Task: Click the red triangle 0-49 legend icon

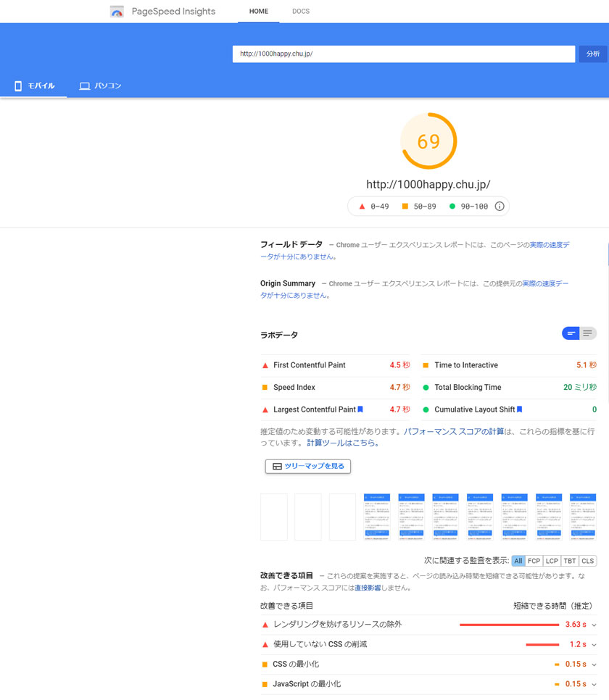Action: [362, 207]
